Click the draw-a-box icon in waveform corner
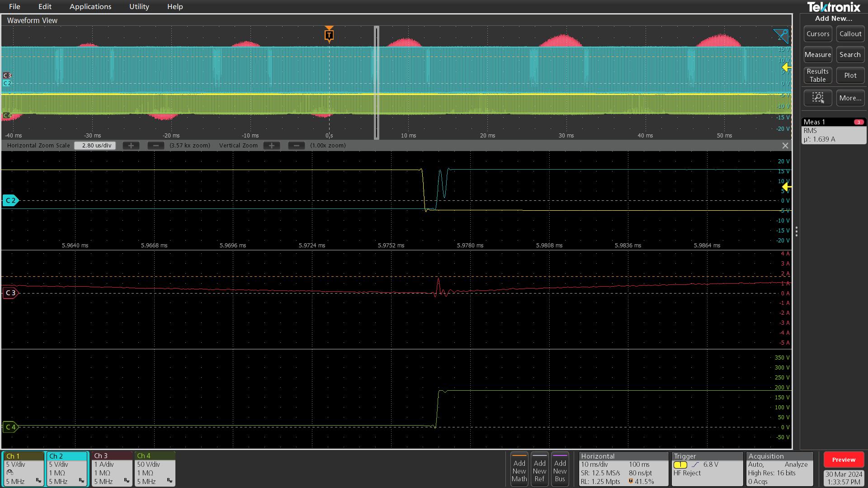The width and height of the screenshot is (868, 488). (781, 36)
